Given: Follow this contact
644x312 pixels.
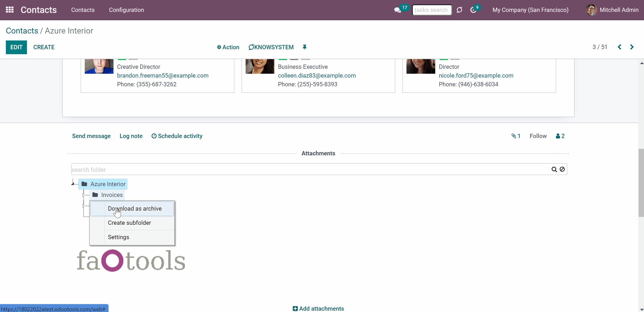Looking at the screenshot, I should tap(538, 136).
